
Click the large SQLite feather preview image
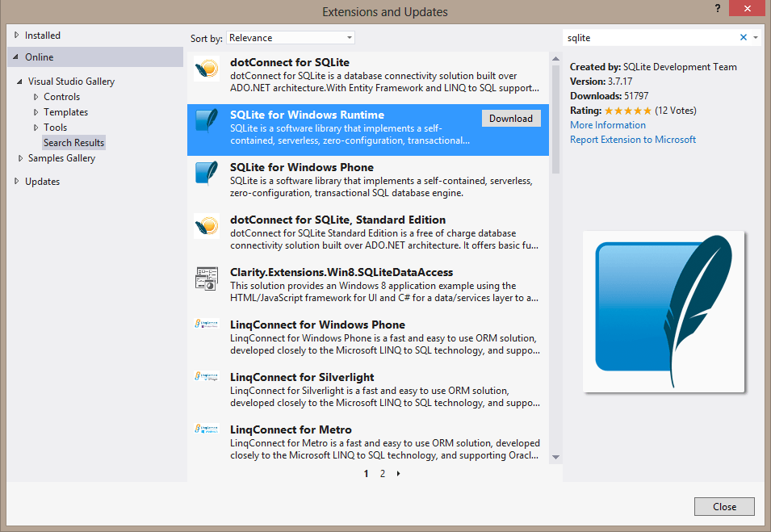click(664, 312)
